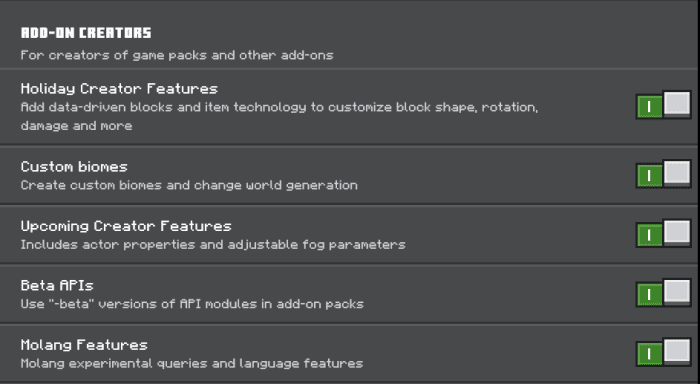Select the Upcoming Creator Features heading
This screenshot has width=700, height=384.
pos(126,226)
